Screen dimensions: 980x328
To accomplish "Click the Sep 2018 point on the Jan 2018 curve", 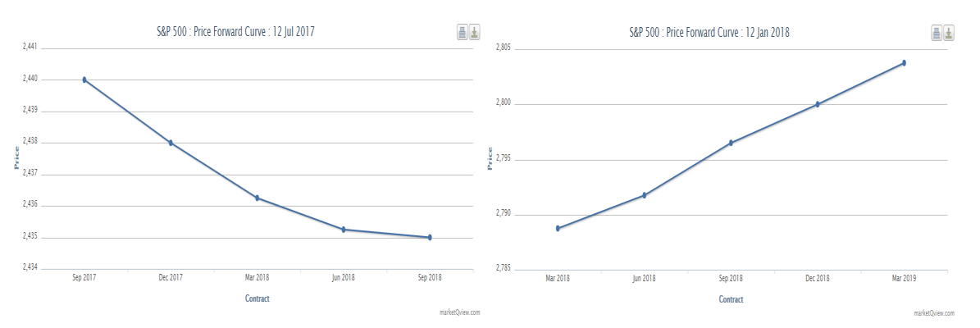I will click(x=731, y=143).
